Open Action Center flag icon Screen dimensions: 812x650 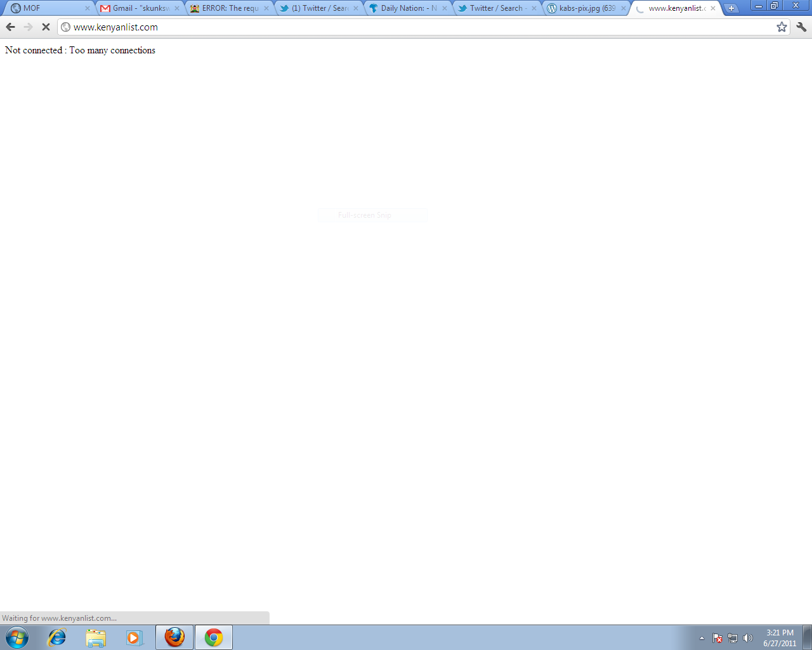[717, 638]
